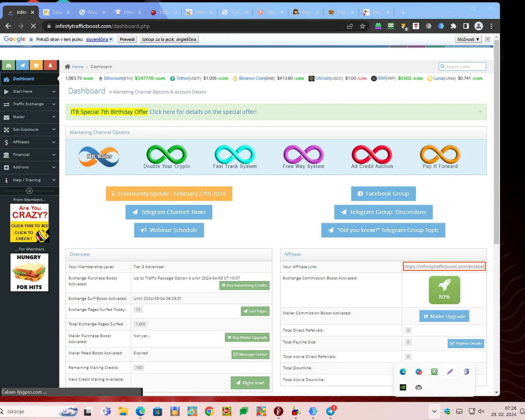Screen dimensions: 525x420
Task: Focus the Search Links input box
Action: (x=462, y=66)
